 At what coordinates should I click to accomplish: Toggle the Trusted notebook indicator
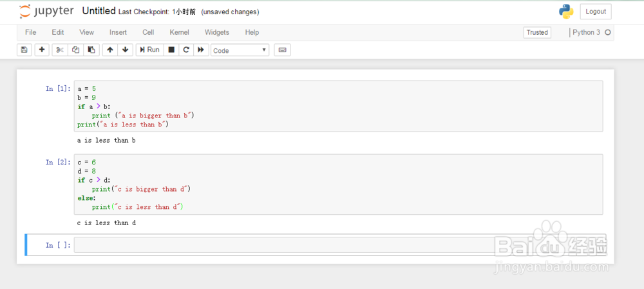[x=537, y=32]
